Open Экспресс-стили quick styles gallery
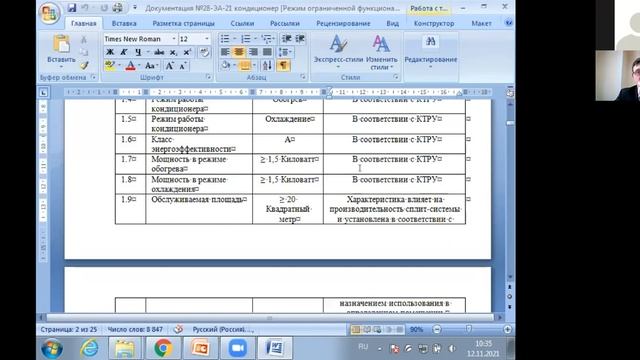This screenshot has height=360, width=640. (x=338, y=51)
